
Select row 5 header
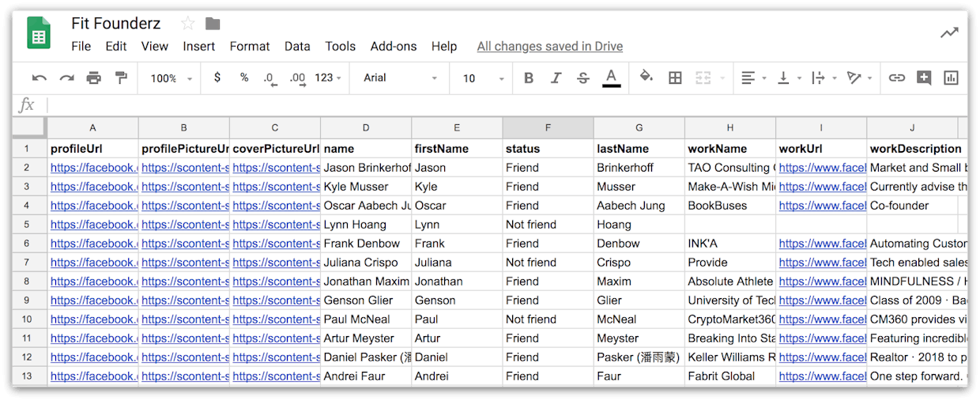29,225
